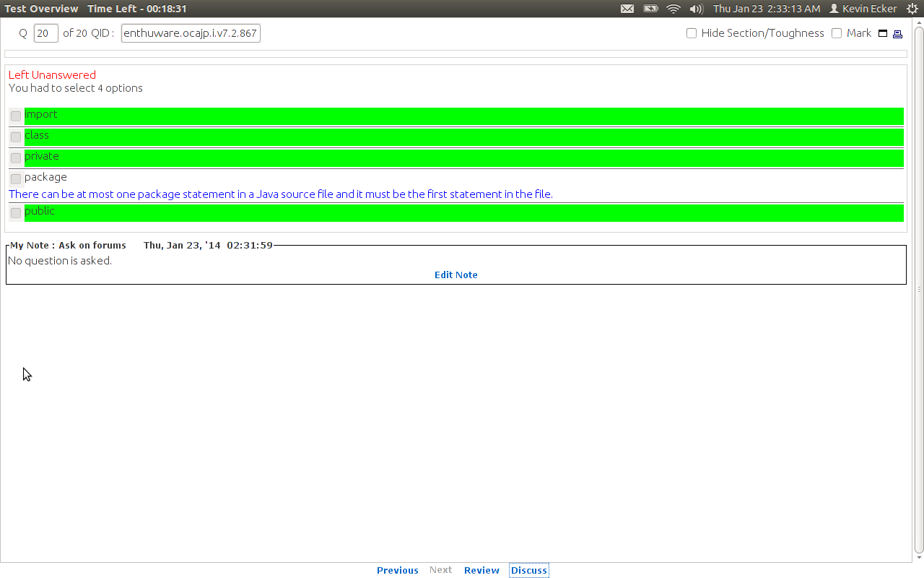Viewport: 924px width, 578px height.
Task: Go to the Previous question
Action: (397, 570)
